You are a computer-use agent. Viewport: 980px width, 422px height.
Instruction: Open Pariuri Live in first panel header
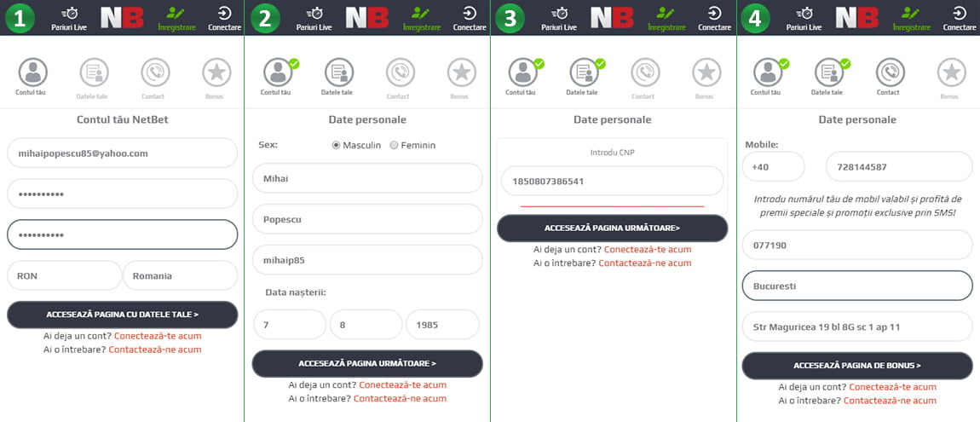[x=69, y=18]
